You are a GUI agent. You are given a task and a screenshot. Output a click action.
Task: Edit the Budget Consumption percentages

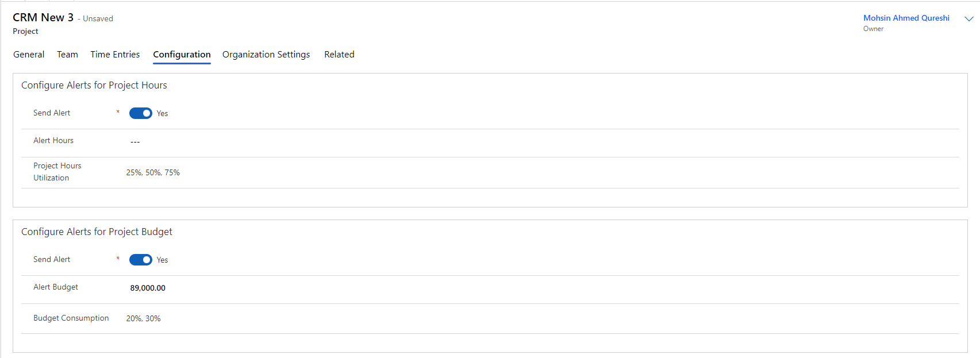(143, 318)
